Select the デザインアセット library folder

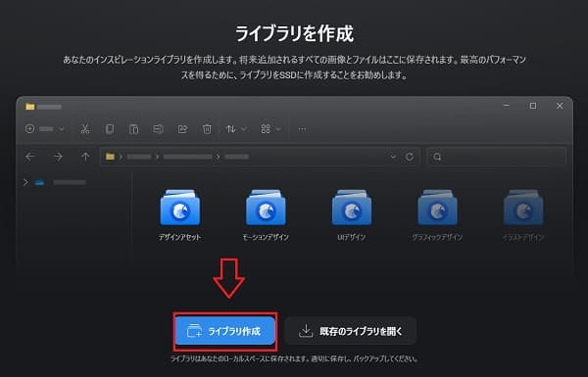[x=180, y=215]
